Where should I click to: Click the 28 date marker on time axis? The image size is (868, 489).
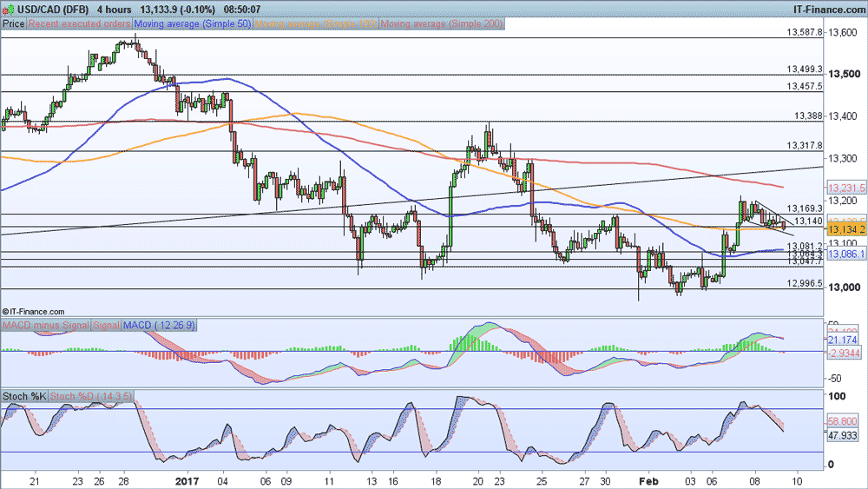click(123, 481)
